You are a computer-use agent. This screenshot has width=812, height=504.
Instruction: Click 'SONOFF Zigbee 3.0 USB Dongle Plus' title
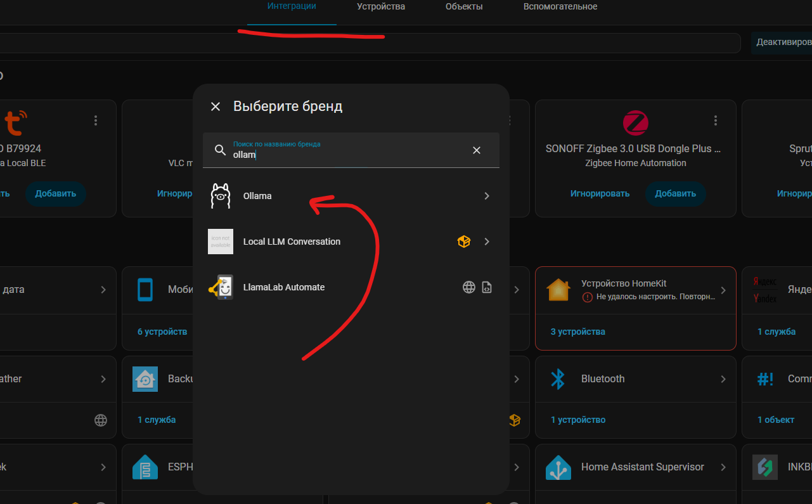[633, 149]
